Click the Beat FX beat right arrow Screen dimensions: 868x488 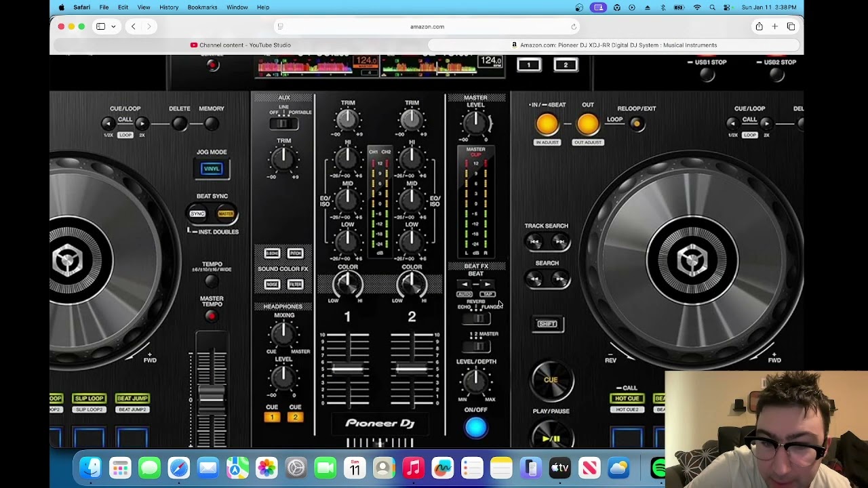[487, 284]
